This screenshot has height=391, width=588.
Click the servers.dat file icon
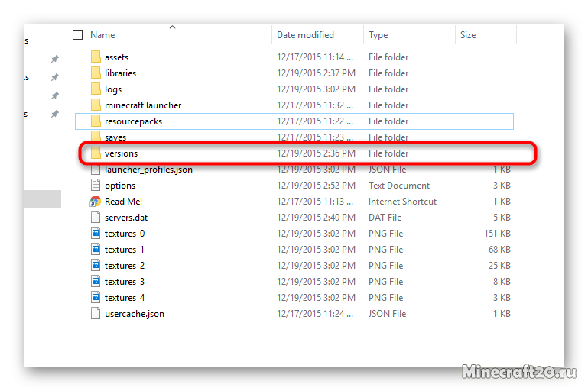(96, 218)
